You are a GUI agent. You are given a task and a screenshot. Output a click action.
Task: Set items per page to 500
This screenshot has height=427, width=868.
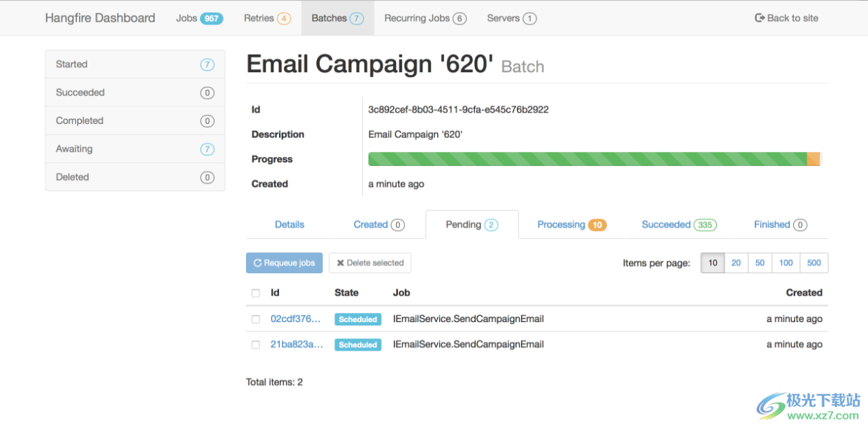click(x=814, y=263)
